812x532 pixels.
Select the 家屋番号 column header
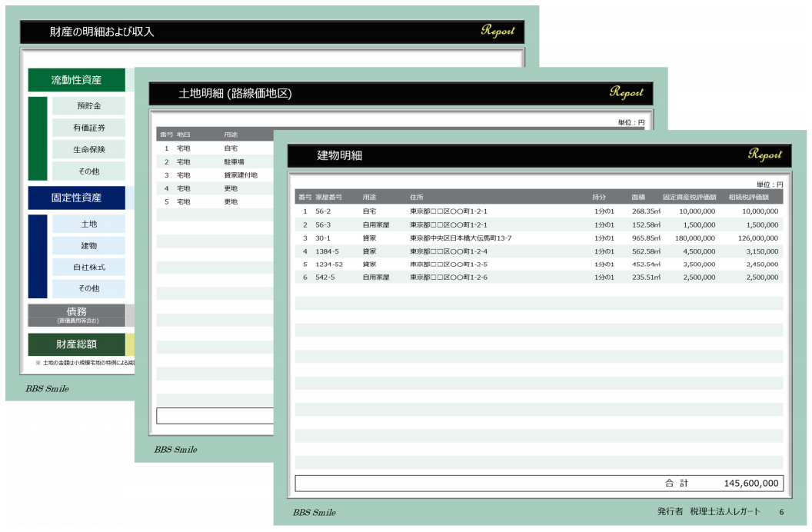328,197
